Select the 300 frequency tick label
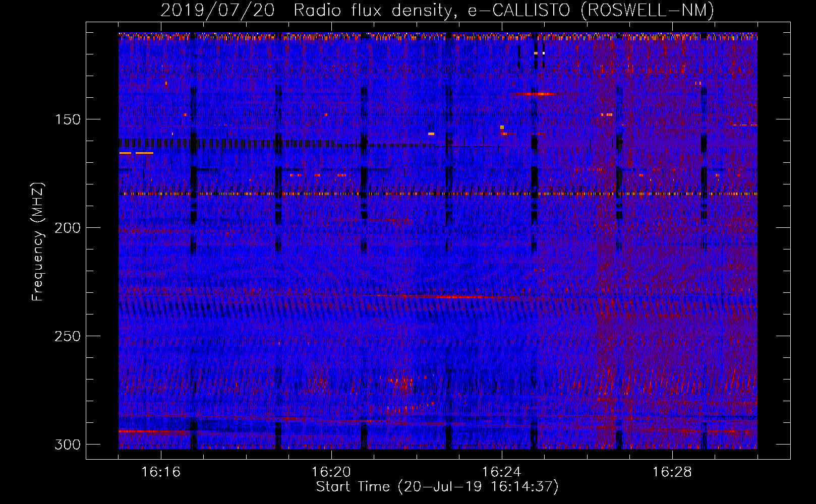 [x=68, y=445]
